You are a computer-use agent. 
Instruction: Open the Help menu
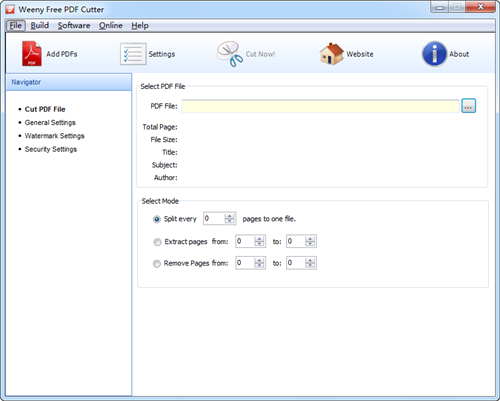point(140,26)
